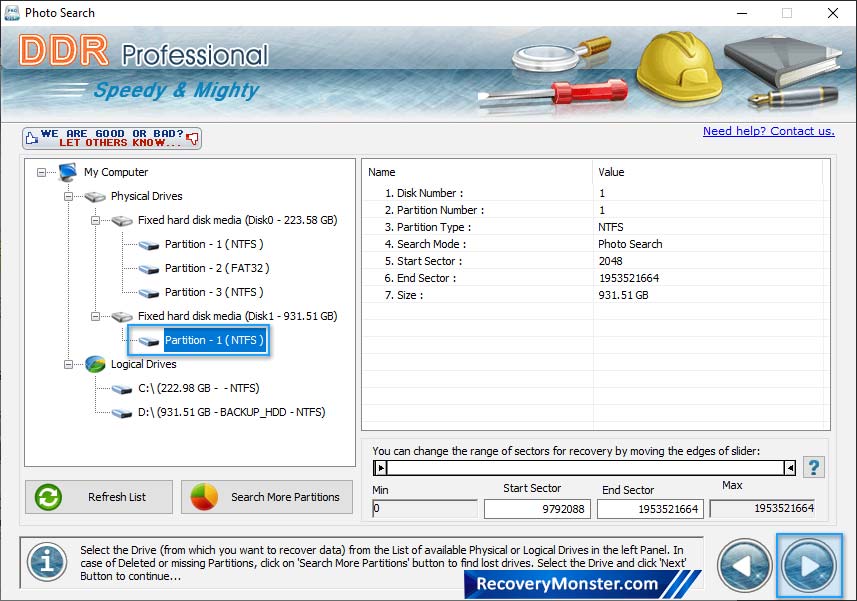
Task: Click icon beside Partition - 2 (FAT32)
Action: tap(149, 268)
